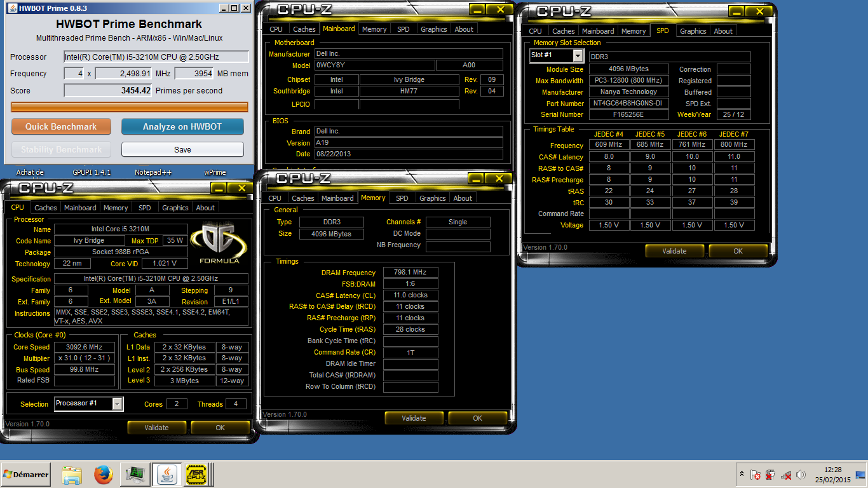Open the GPUPI 1.4.1 desktop shortcut

(92, 172)
